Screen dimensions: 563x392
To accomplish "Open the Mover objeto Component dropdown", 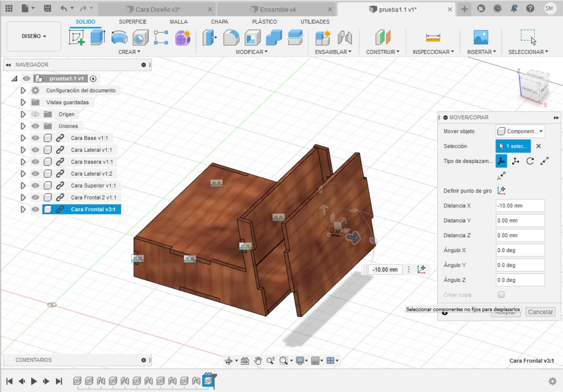I will pyautogui.click(x=520, y=131).
